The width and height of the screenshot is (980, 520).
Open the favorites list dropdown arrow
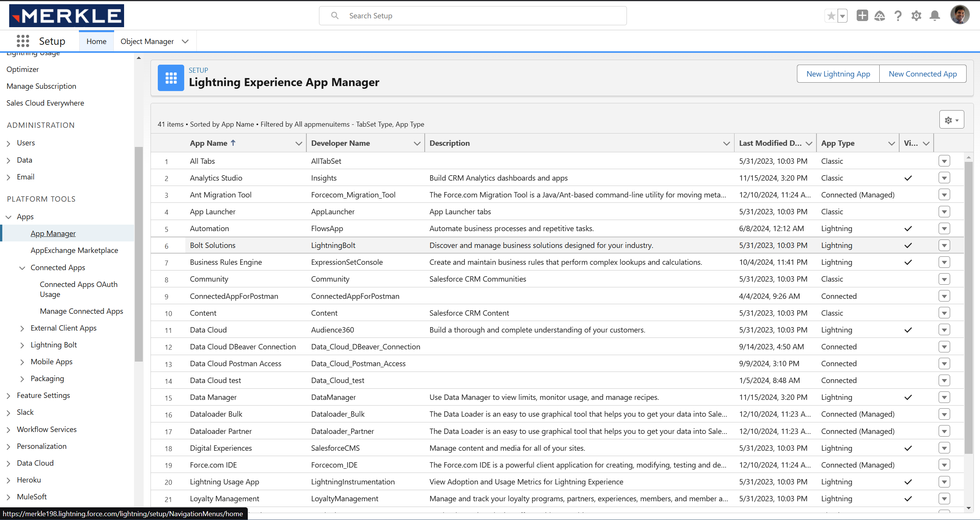click(x=843, y=16)
